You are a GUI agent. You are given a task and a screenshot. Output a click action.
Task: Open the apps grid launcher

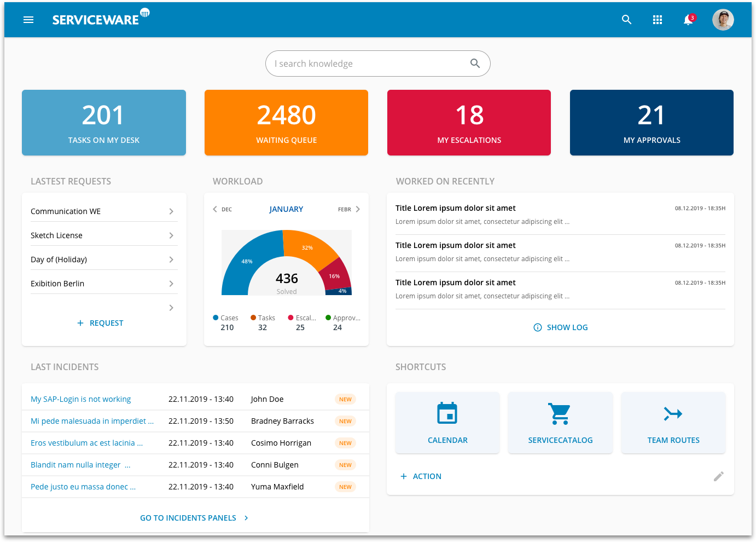coord(658,20)
